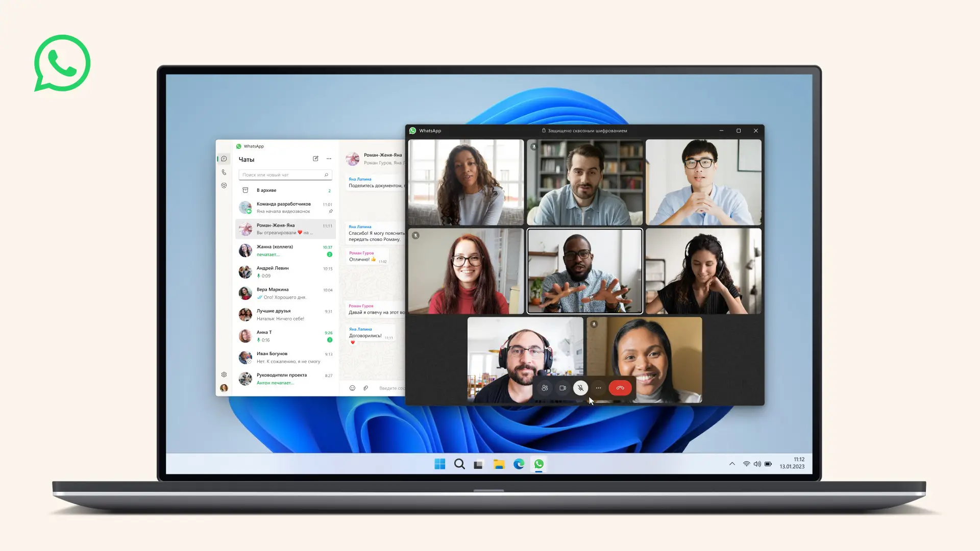Image resolution: width=980 pixels, height=551 pixels.
Task: Select the Команда разработчиков chat
Action: [283, 207]
